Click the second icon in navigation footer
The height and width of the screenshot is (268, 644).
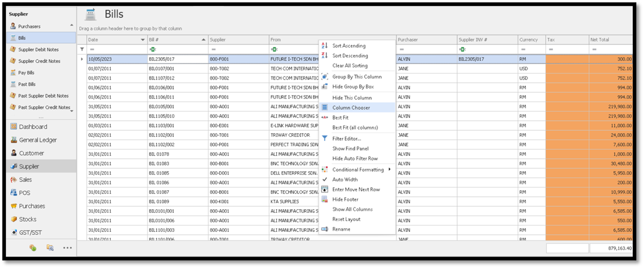50,248
